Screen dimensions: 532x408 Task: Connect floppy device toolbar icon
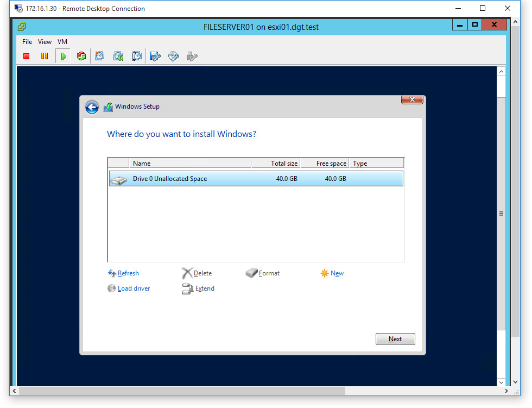(x=155, y=56)
